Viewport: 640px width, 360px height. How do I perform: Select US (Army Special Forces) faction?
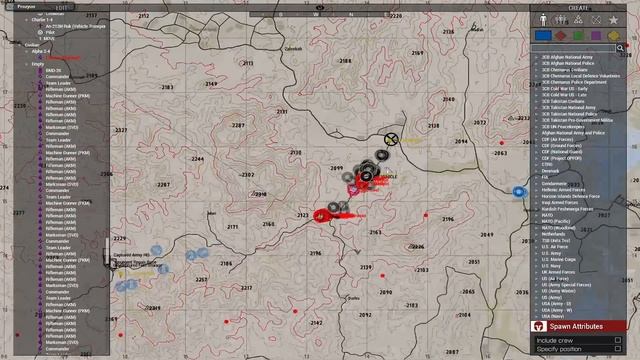[566, 284]
